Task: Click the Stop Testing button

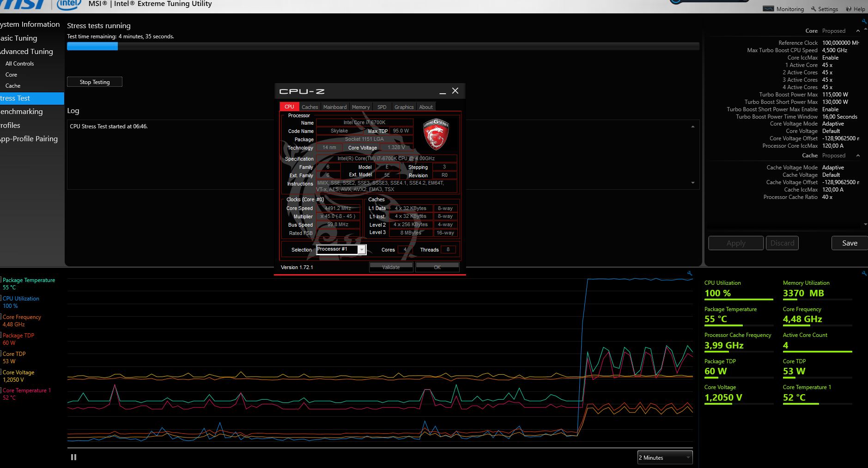Action: tap(95, 82)
